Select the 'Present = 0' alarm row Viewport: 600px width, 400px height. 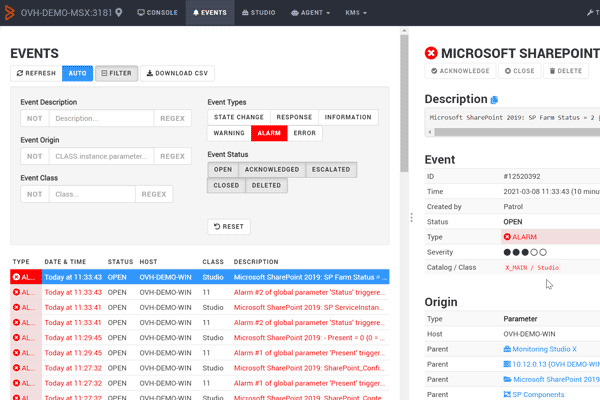click(200, 338)
